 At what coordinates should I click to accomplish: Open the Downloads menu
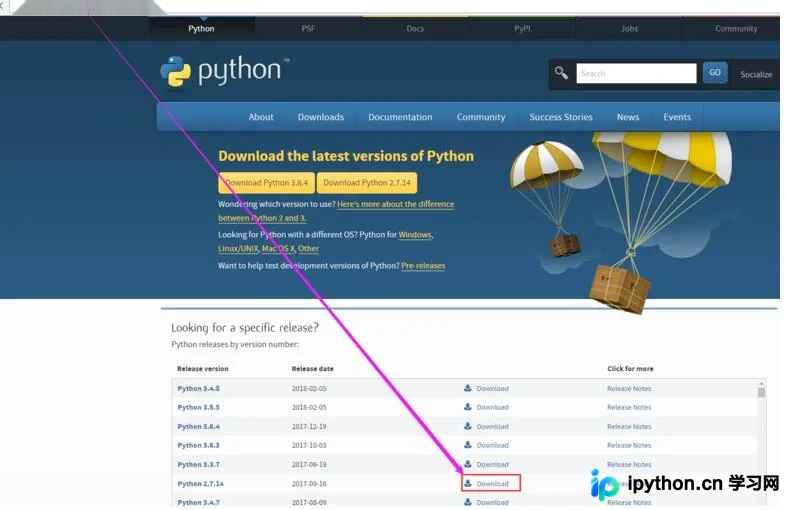tap(321, 117)
